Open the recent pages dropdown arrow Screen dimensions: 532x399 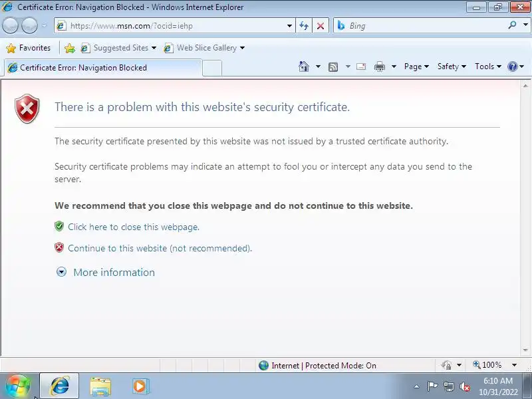coord(44,26)
